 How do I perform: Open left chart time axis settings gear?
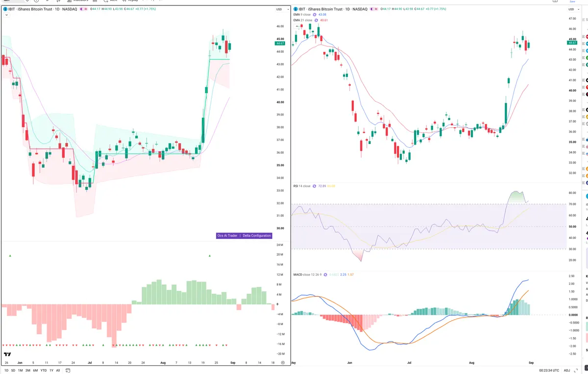pyautogui.click(x=283, y=363)
